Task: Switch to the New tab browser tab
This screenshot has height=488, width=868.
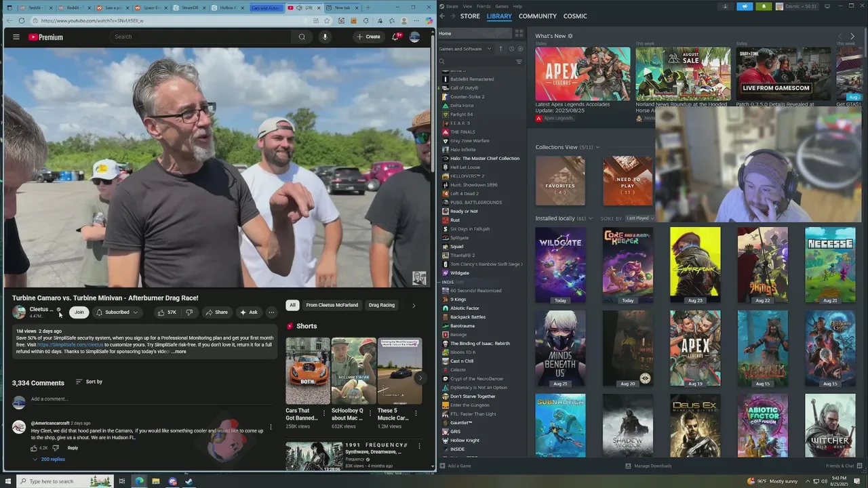Action: point(341,7)
